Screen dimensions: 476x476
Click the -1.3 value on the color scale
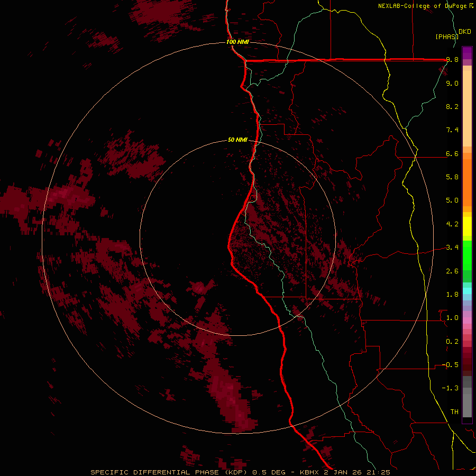450,388
